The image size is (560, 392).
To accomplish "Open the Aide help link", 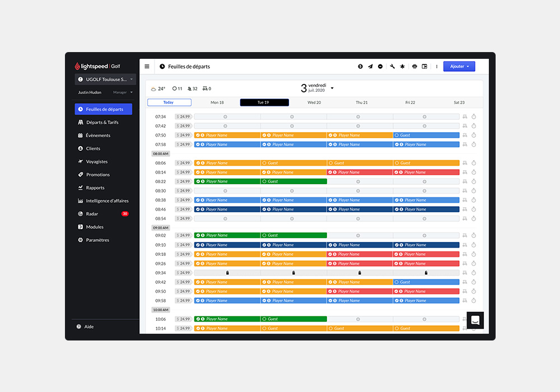I will pyautogui.click(x=88, y=326).
